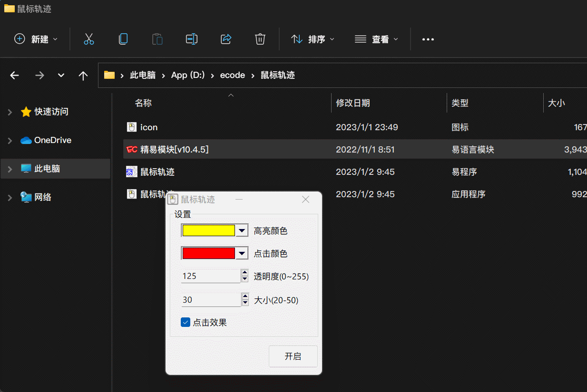
Task: Click the Paste icon in the toolbar
Action: [157, 39]
